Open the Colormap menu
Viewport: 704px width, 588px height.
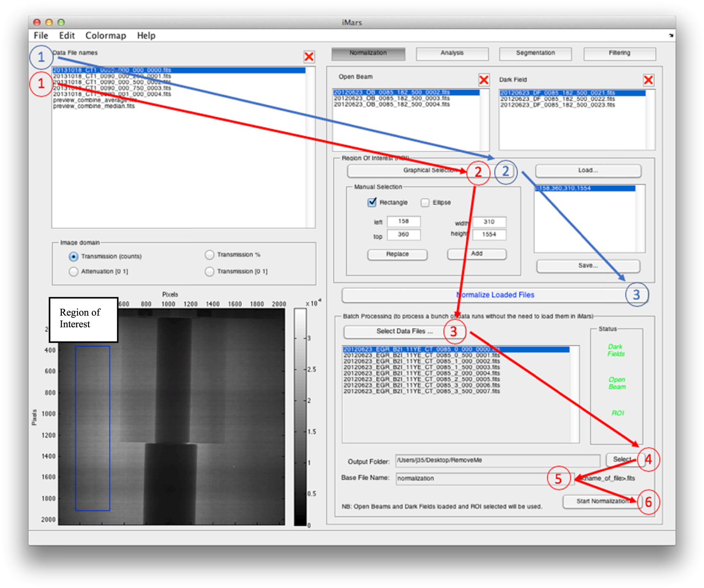(106, 36)
